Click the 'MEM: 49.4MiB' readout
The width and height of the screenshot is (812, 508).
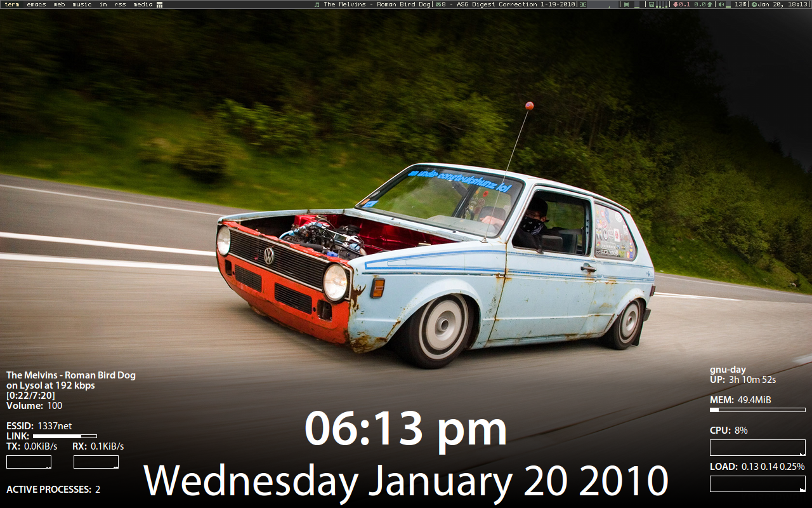[740, 400]
